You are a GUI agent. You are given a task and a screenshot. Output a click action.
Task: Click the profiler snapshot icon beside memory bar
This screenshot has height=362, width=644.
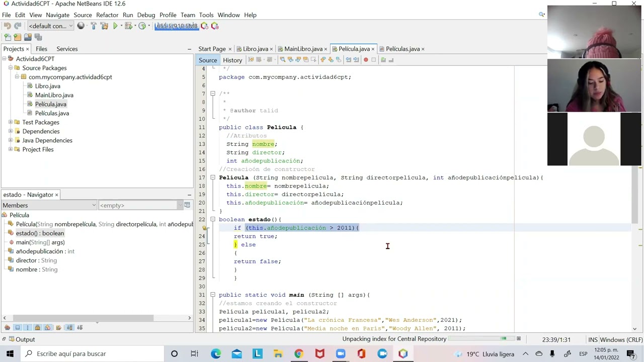204,26
